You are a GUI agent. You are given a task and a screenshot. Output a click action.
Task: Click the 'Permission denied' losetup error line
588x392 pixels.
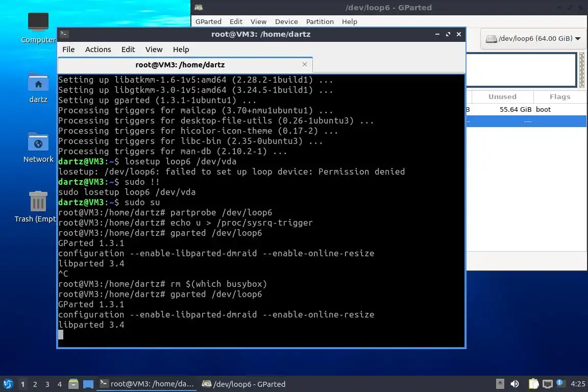[231, 172]
